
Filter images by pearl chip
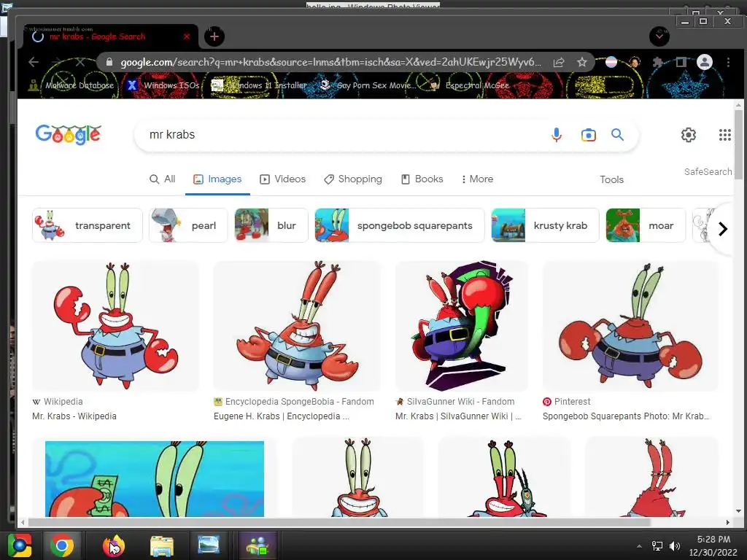click(x=188, y=225)
